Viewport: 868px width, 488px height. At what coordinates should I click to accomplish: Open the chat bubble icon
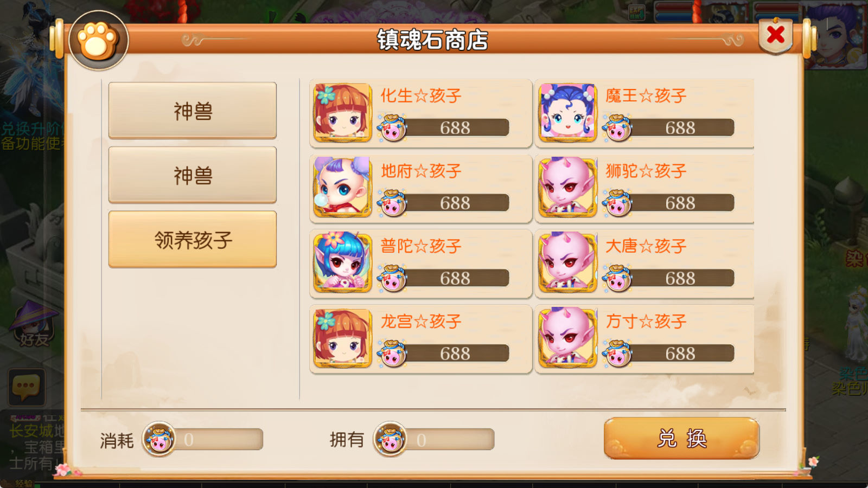pos(26,387)
